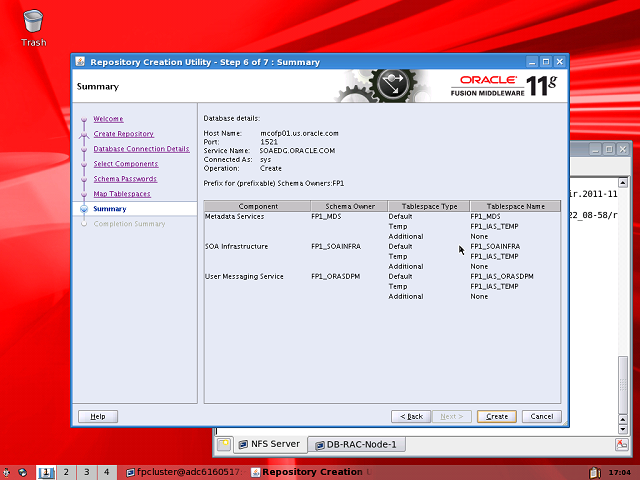Switch to the DB-RAC-Node-1 tab

(x=357, y=444)
